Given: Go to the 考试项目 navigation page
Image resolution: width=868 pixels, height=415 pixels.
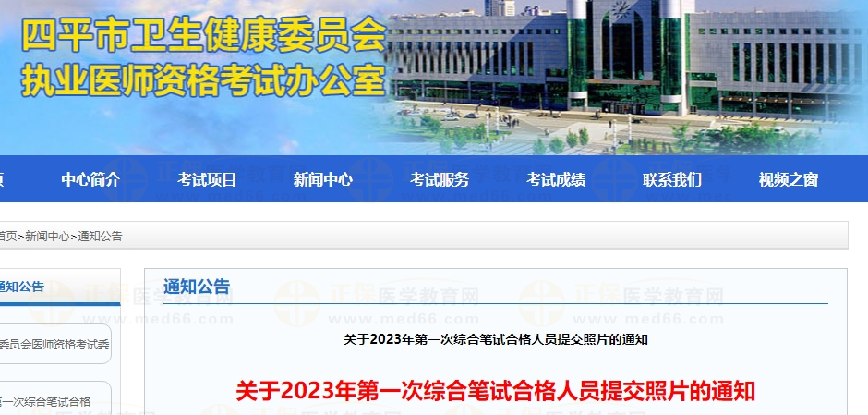Looking at the screenshot, I should pyautogui.click(x=207, y=180).
